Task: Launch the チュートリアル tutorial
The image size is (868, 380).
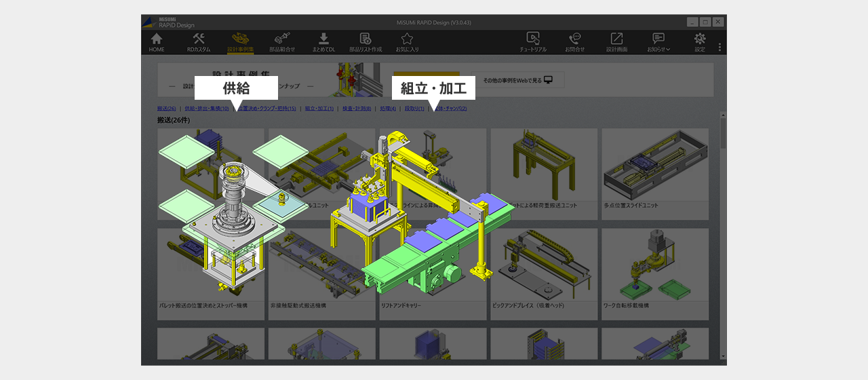Action: point(532,42)
